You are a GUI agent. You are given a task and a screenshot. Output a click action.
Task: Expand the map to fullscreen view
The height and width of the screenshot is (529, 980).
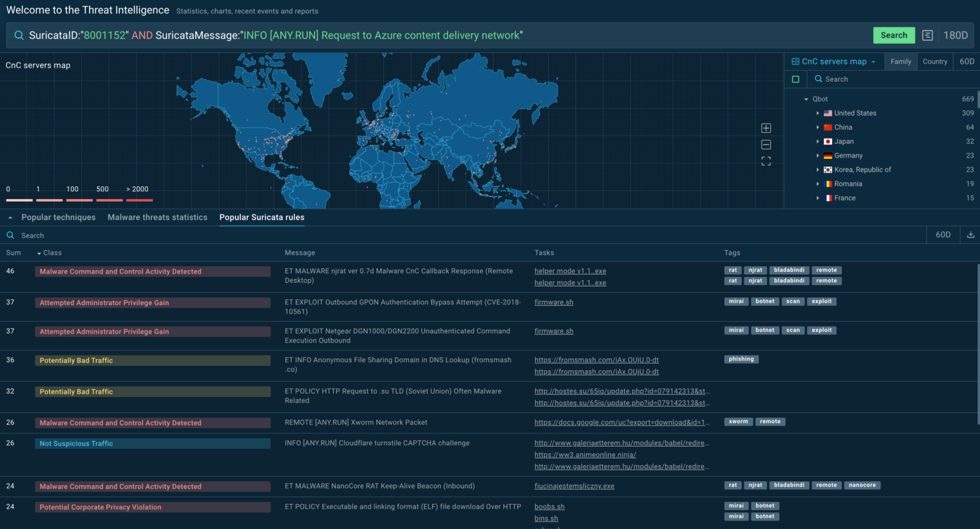tap(766, 161)
